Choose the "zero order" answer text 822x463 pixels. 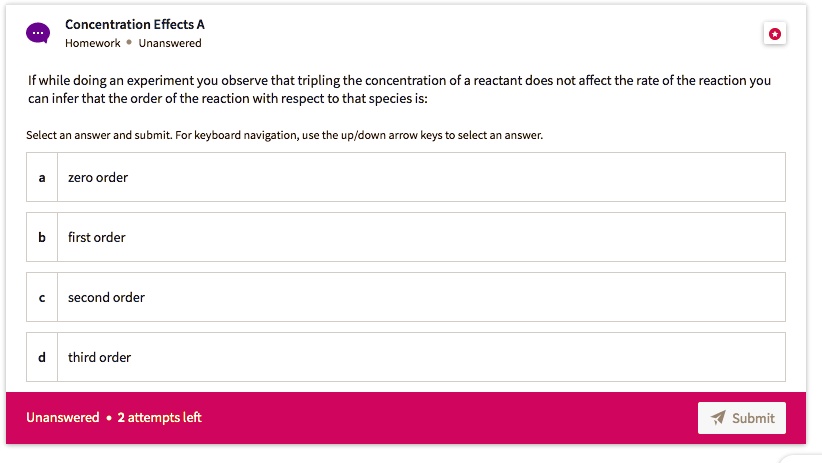(98, 177)
